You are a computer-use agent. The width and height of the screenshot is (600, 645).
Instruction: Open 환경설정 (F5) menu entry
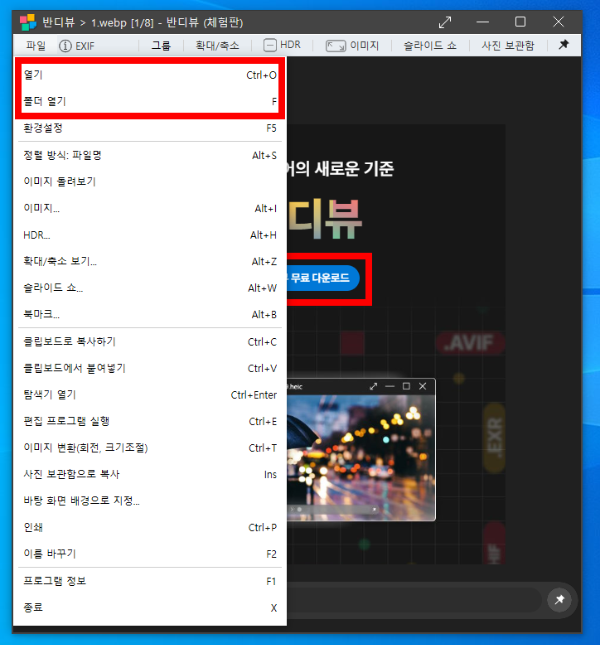(x=150, y=128)
